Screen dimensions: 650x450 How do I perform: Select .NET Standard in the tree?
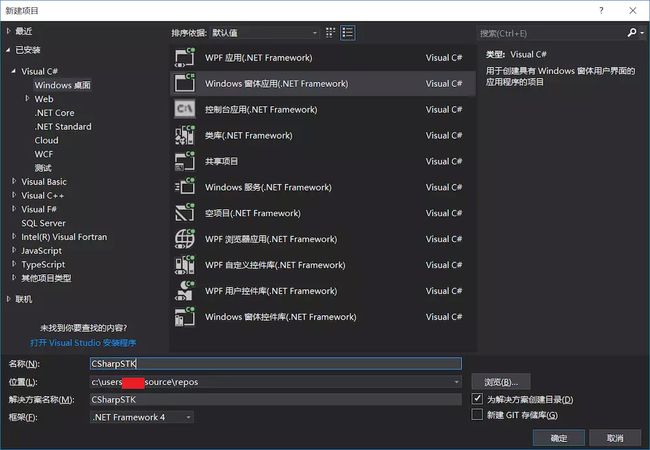pyautogui.click(x=63, y=126)
